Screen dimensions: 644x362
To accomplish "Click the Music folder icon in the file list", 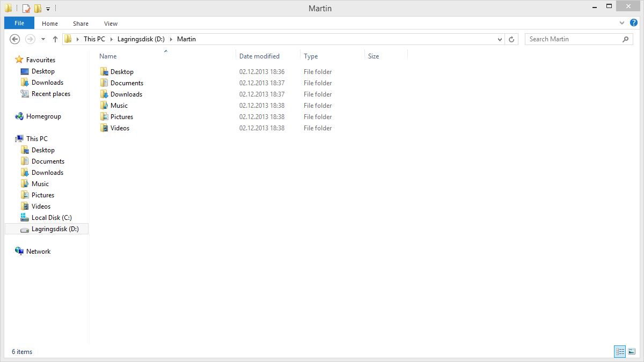I will [x=104, y=105].
